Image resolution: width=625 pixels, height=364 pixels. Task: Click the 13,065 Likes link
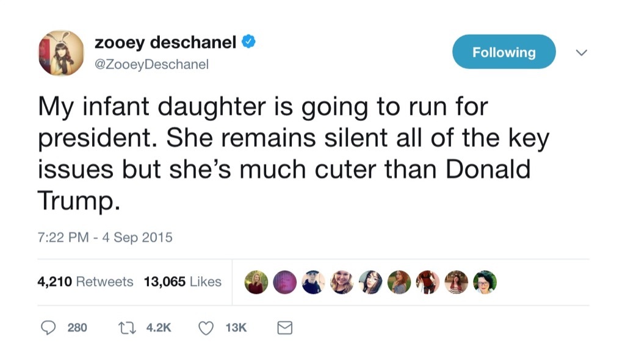point(184,282)
